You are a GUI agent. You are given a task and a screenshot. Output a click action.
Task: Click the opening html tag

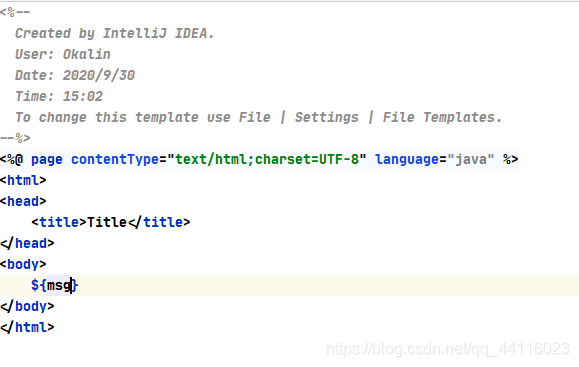tap(23, 180)
